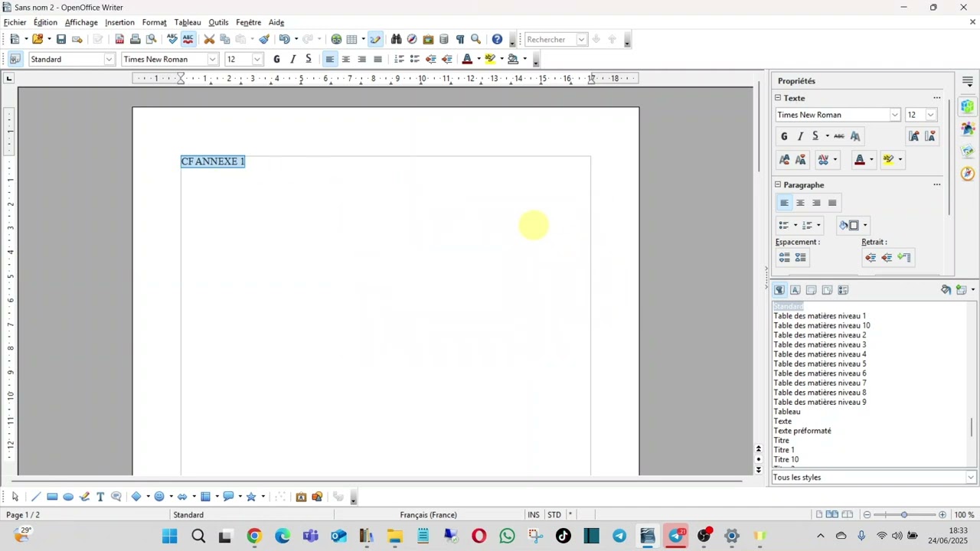Viewport: 980px width, 551px height.
Task: Toggle Italic in formatting toolbar
Action: 292,59
